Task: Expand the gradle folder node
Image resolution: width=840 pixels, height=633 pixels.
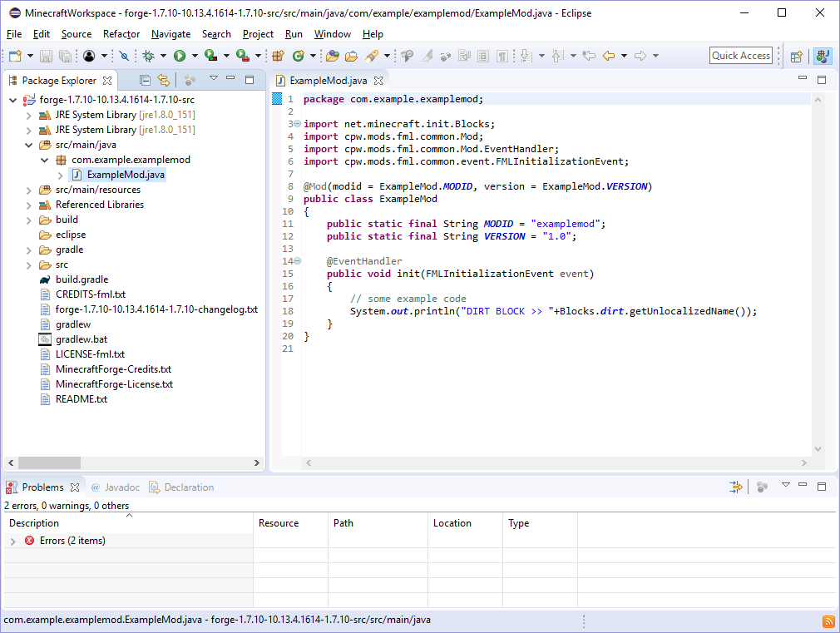Action: (29, 250)
